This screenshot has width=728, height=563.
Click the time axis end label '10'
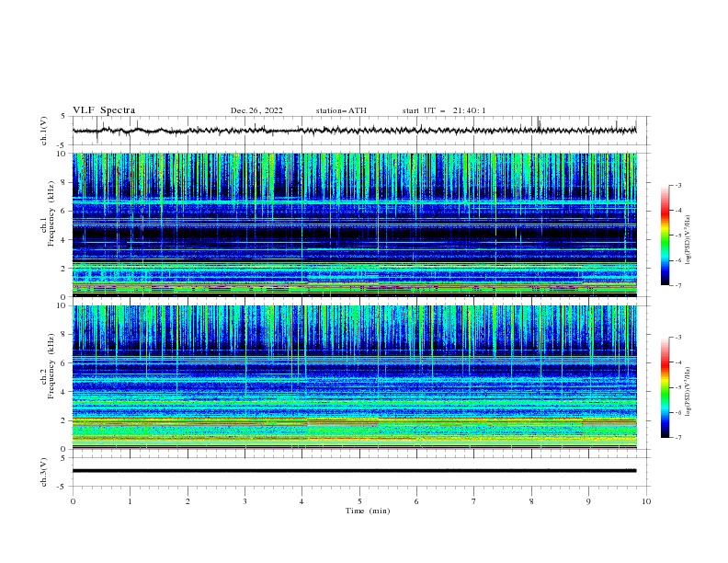(646, 501)
